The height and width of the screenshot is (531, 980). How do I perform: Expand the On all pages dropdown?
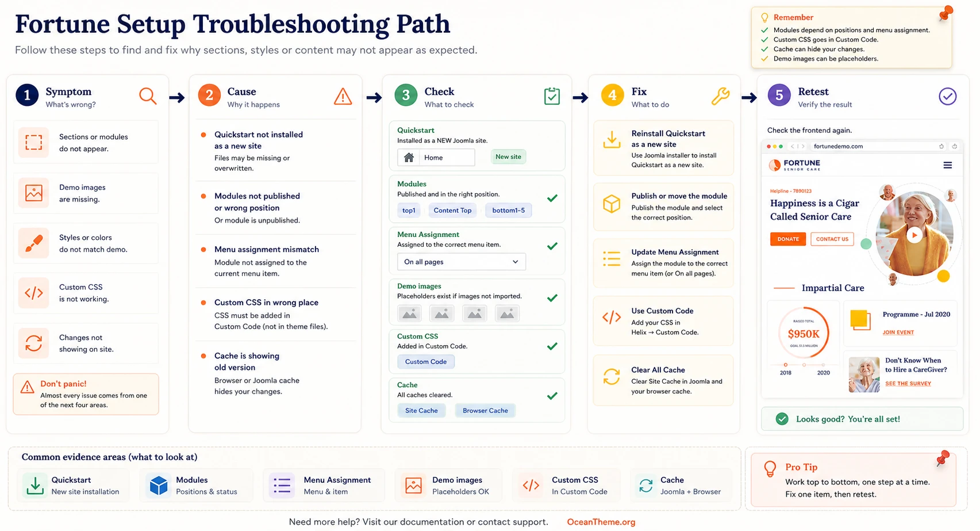pos(462,262)
